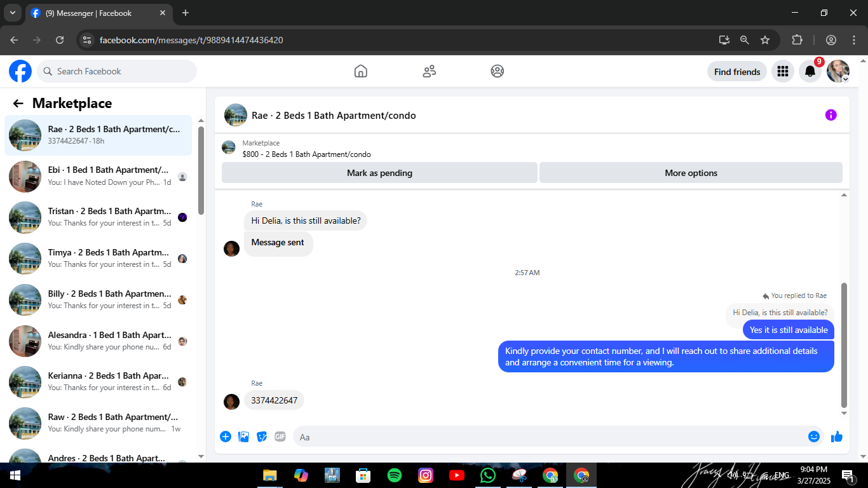Screen dimensions: 868x488
Task: Open the Timya conversation
Action: pyautogui.click(x=98, y=259)
